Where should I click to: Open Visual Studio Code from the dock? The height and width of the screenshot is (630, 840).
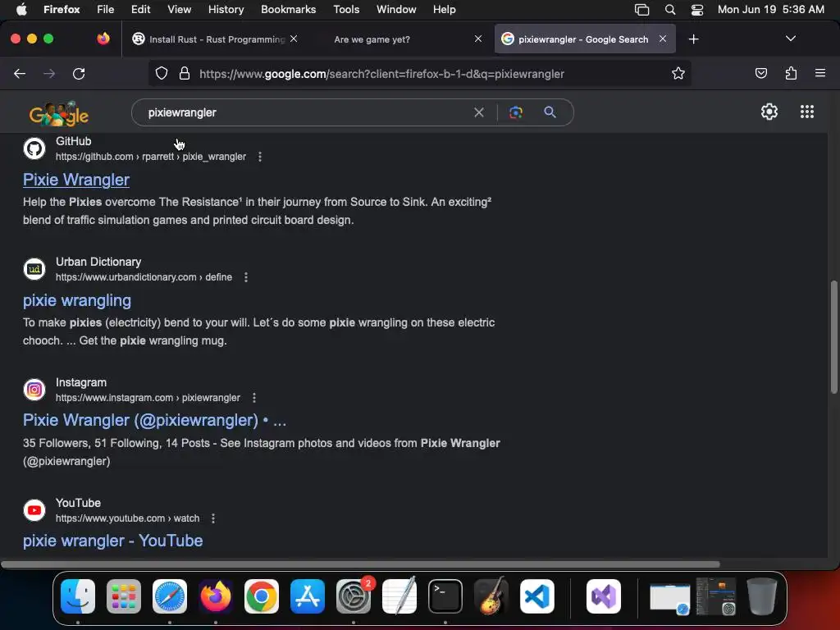[536, 596]
